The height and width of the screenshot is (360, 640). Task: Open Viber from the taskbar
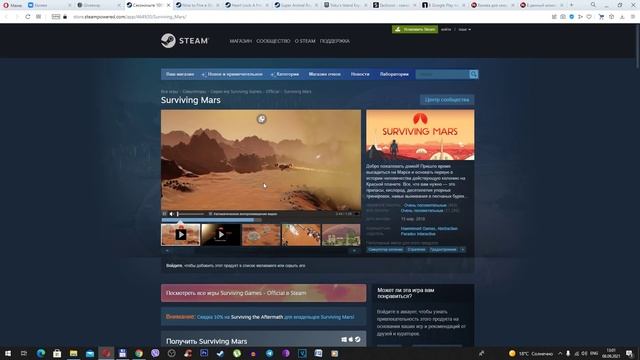click(155, 353)
